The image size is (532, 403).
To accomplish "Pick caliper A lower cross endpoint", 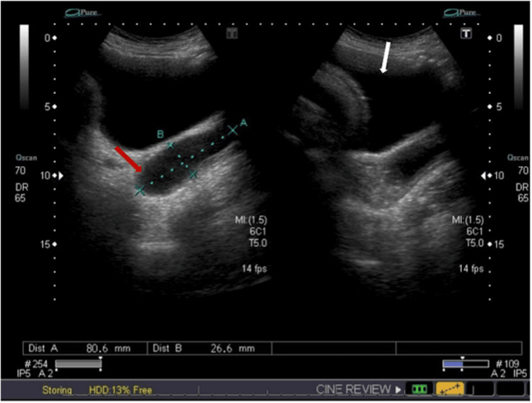I will tap(140, 190).
